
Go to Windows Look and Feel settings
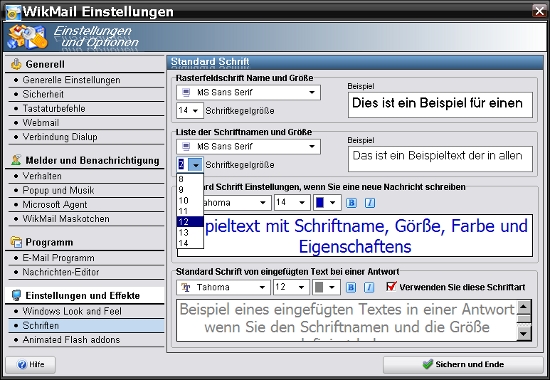point(72,311)
